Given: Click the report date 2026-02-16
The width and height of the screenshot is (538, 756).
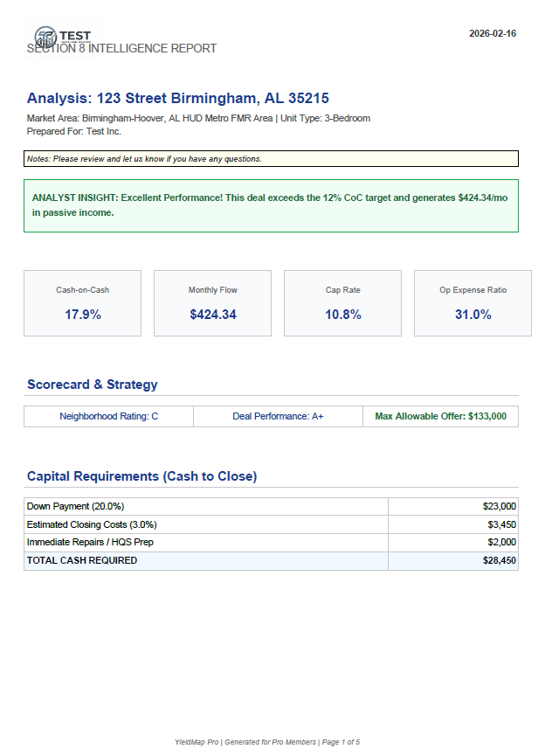Looking at the screenshot, I should 493,33.
